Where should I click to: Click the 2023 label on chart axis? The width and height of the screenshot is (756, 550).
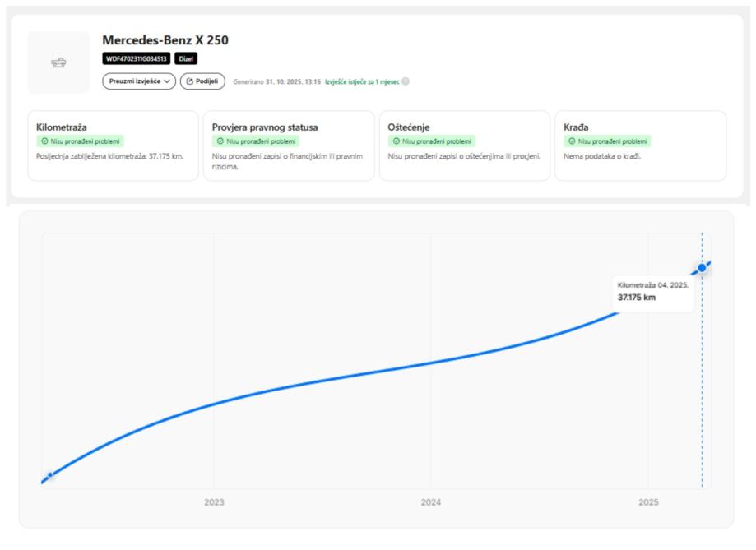pos(214,501)
